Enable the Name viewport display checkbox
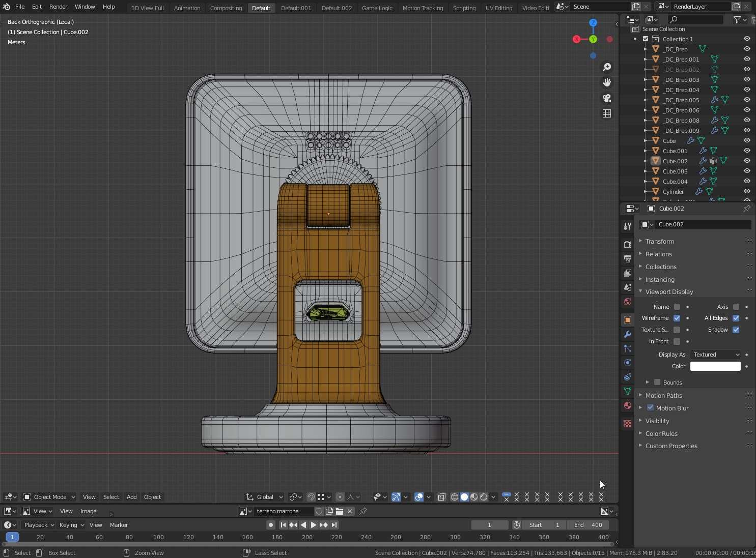This screenshot has height=558, width=756. (677, 307)
